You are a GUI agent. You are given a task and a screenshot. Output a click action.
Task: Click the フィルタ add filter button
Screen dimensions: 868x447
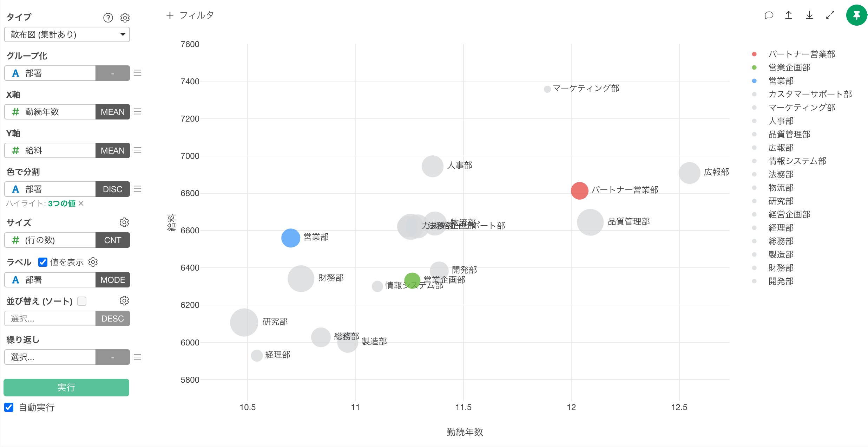click(x=190, y=15)
